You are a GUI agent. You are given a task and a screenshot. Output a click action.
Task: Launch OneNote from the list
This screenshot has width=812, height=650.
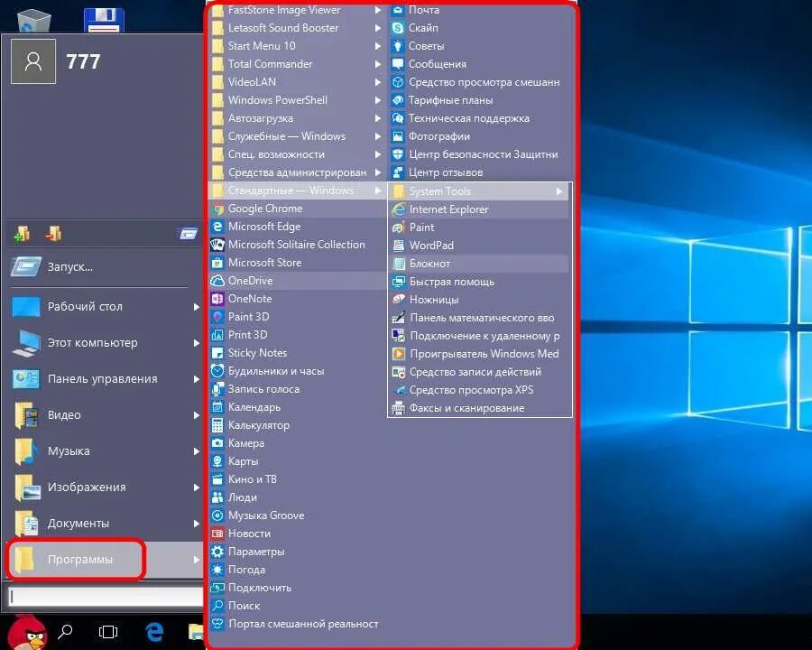(297, 299)
